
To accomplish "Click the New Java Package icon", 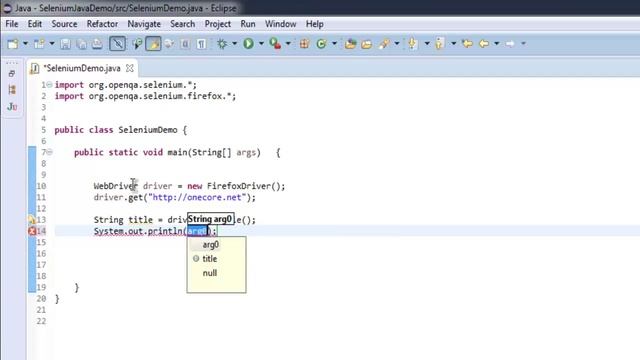I will tap(304, 44).
